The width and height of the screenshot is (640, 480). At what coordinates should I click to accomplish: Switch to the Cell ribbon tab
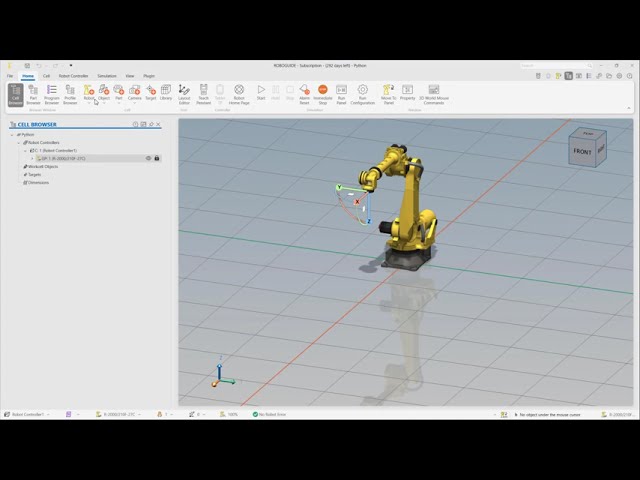click(47, 76)
